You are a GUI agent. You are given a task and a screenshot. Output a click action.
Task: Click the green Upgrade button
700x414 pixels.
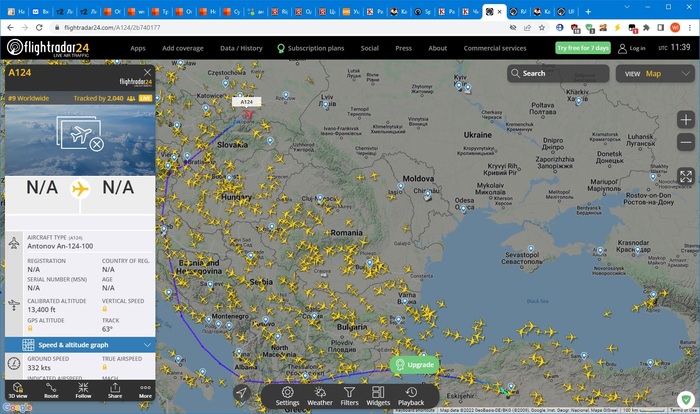coord(414,364)
